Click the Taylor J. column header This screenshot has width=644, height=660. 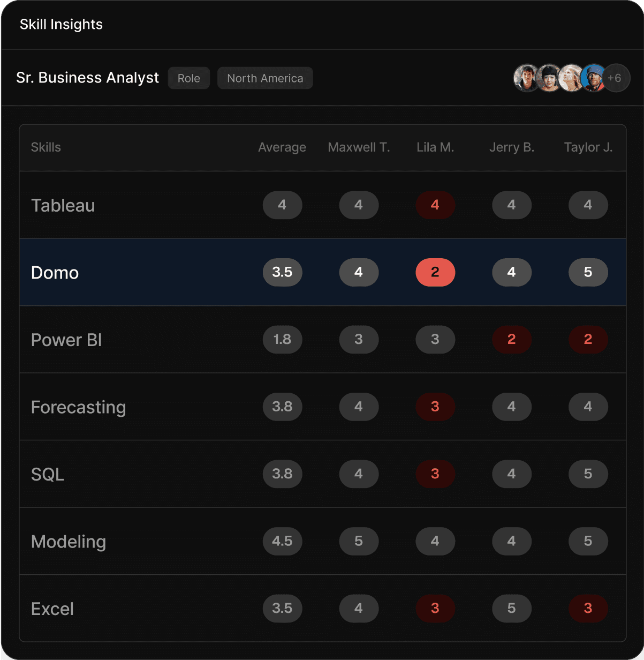588,147
